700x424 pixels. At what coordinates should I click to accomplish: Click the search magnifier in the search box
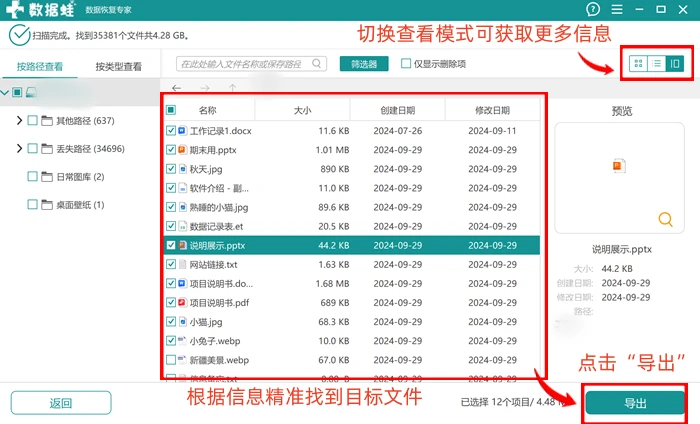[x=317, y=63]
